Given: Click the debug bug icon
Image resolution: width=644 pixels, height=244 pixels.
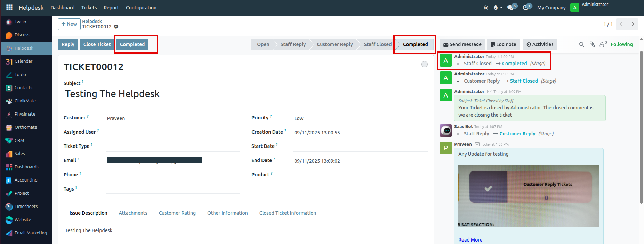Looking at the screenshot, I should coord(486,7).
